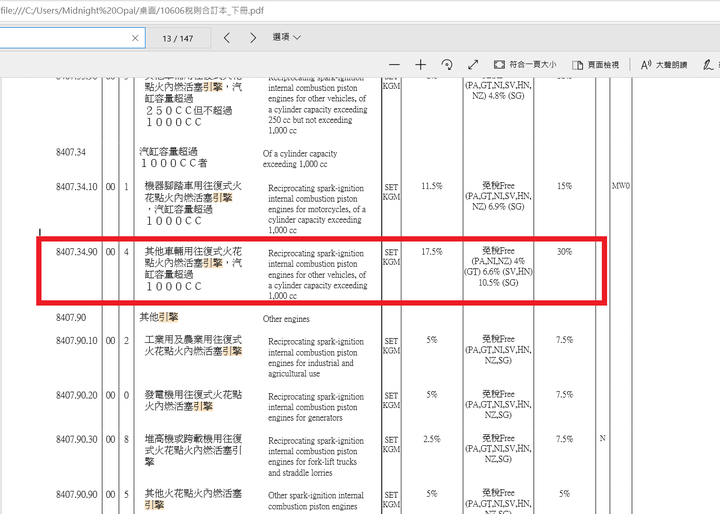Select tariff code 8407.90.30
The width and height of the screenshot is (720, 514).
77,439
